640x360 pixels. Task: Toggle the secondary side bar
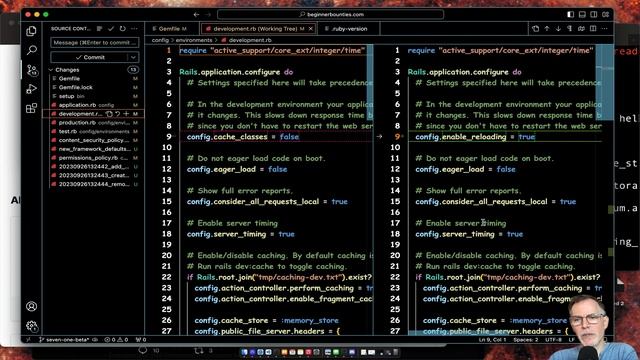coord(594,14)
